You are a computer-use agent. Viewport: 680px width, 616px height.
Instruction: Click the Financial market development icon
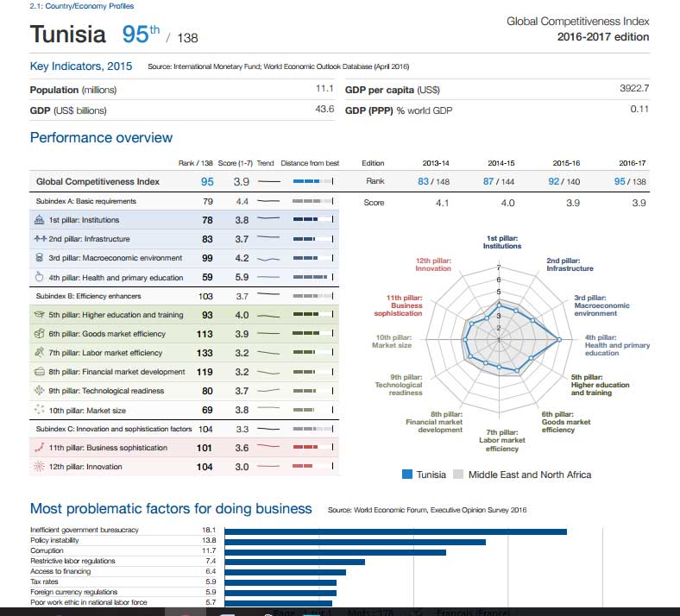(x=39, y=372)
